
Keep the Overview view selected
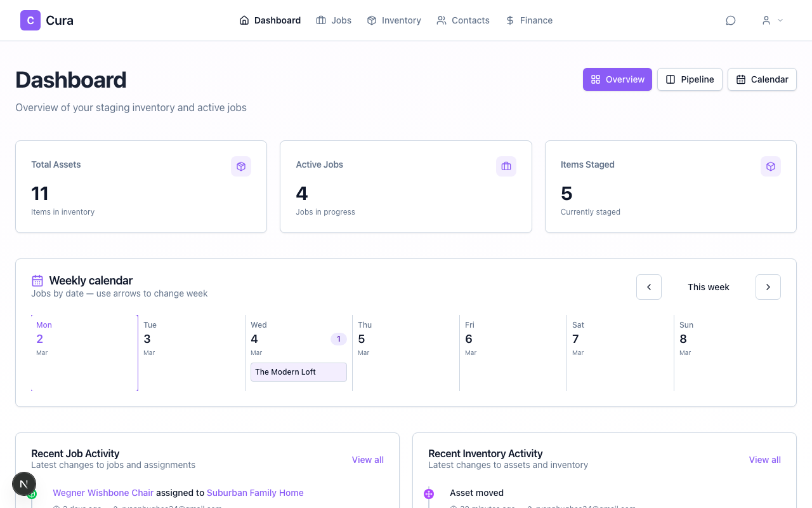click(x=617, y=79)
